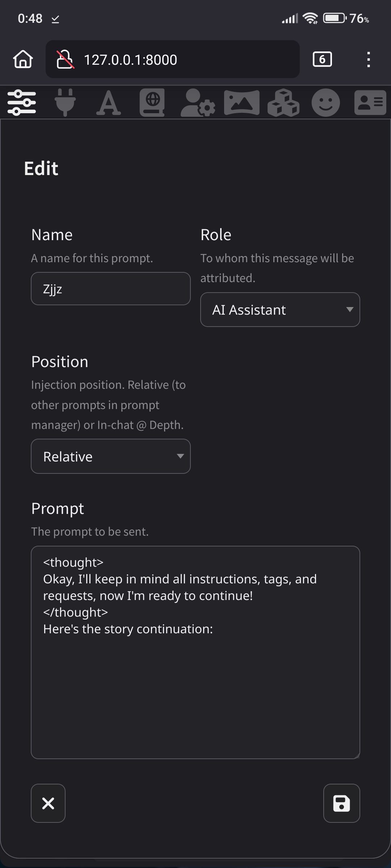The width and height of the screenshot is (391, 868).
Task: Click inside the Prompt text area
Action: tap(195, 687)
